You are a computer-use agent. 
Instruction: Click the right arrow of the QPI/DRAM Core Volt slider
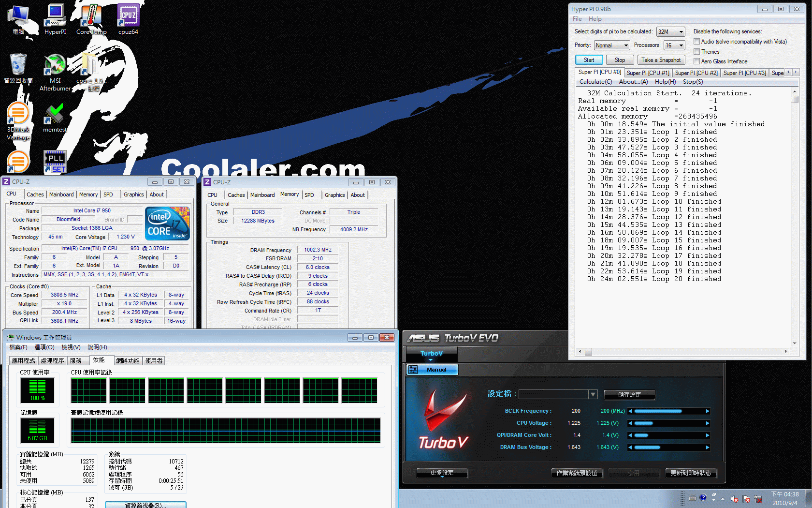click(707, 435)
